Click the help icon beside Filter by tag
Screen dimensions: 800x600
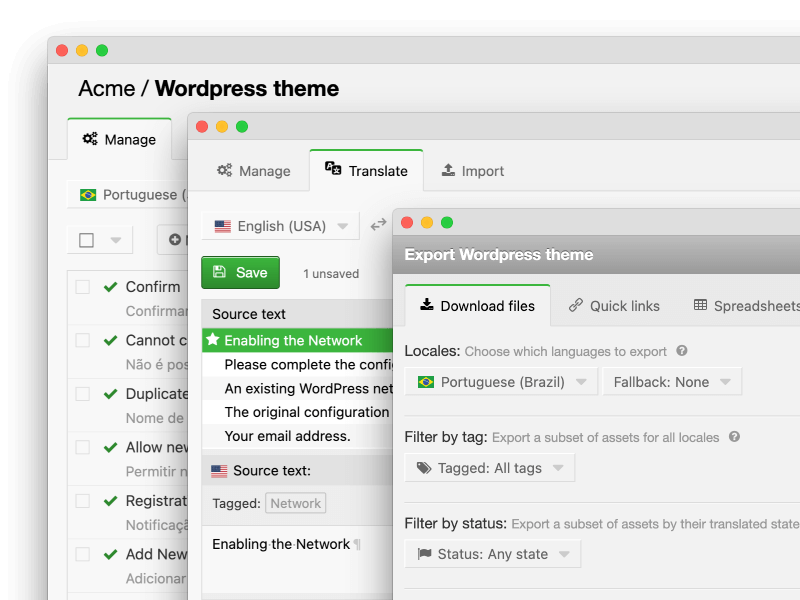(x=734, y=437)
